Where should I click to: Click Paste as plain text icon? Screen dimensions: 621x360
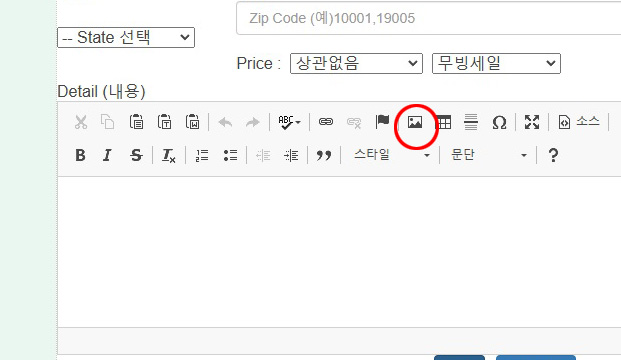pos(164,122)
